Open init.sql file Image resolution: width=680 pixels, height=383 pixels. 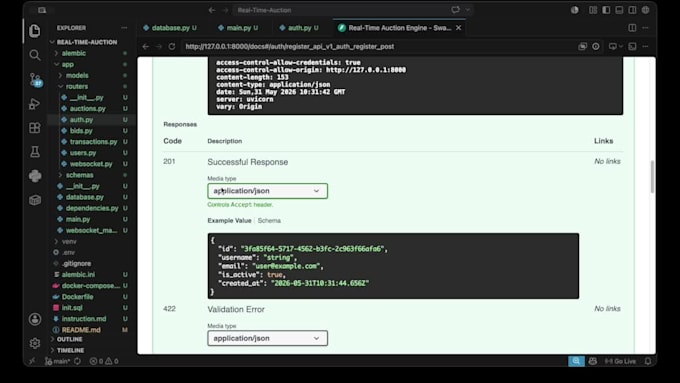click(x=72, y=308)
